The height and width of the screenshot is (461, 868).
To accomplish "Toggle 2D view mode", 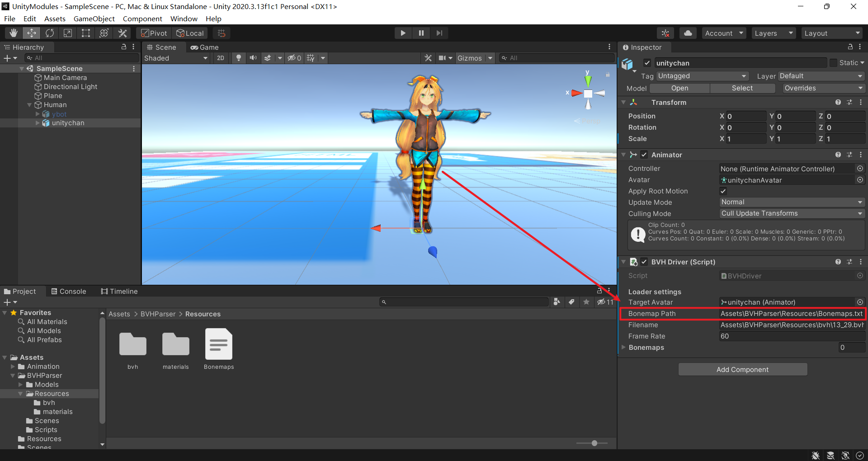I will point(221,58).
